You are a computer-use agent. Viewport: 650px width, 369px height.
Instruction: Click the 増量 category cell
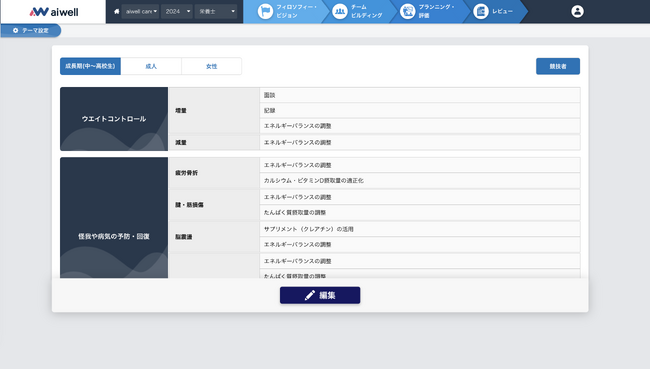214,110
